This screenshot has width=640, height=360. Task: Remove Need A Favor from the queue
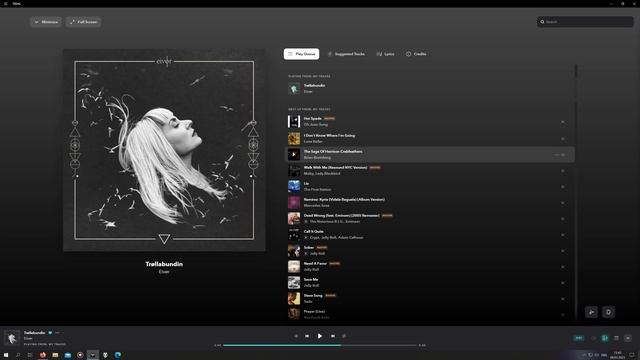click(x=563, y=267)
